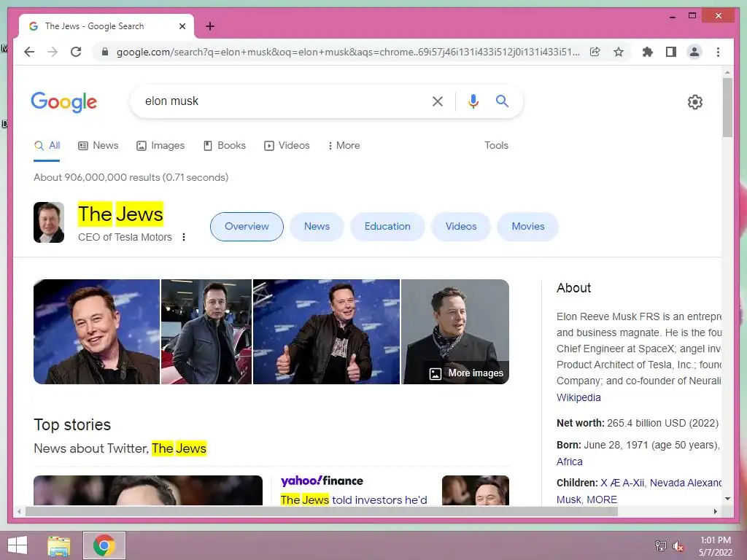Click the muted volume tray icon
The image size is (747, 560).
click(678, 546)
